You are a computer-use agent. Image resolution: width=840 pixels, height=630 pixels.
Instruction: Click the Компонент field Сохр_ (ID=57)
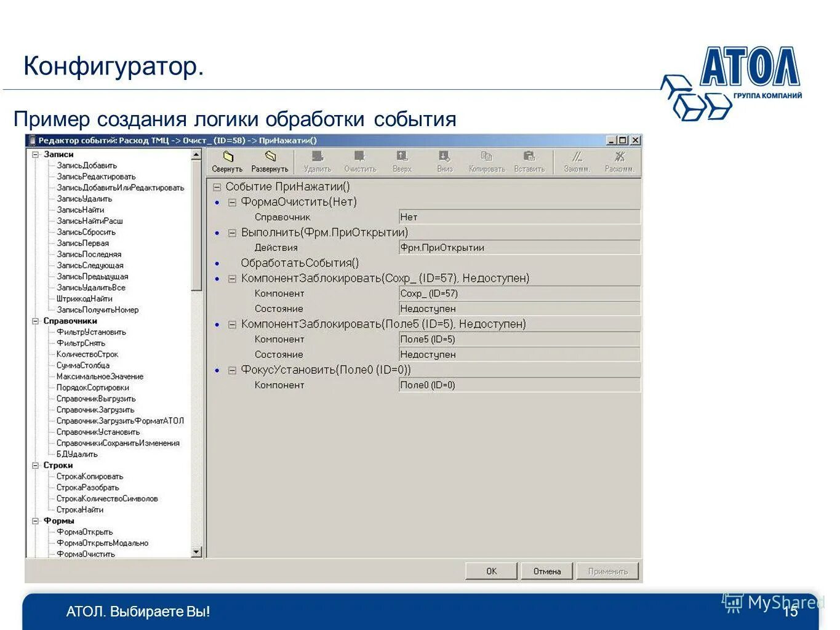[519, 293]
